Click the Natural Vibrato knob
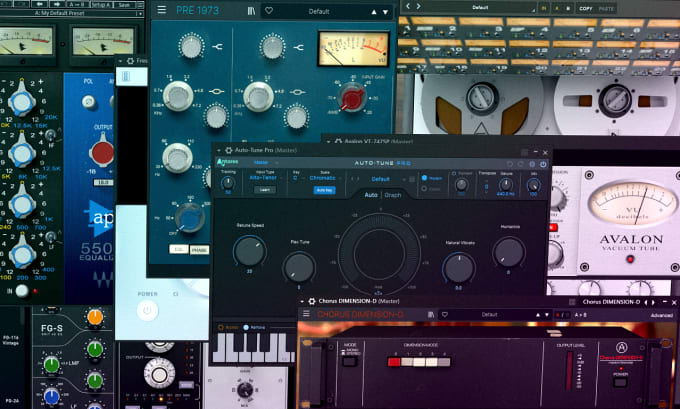Screen dimensions: 680x409 tap(458, 268)
